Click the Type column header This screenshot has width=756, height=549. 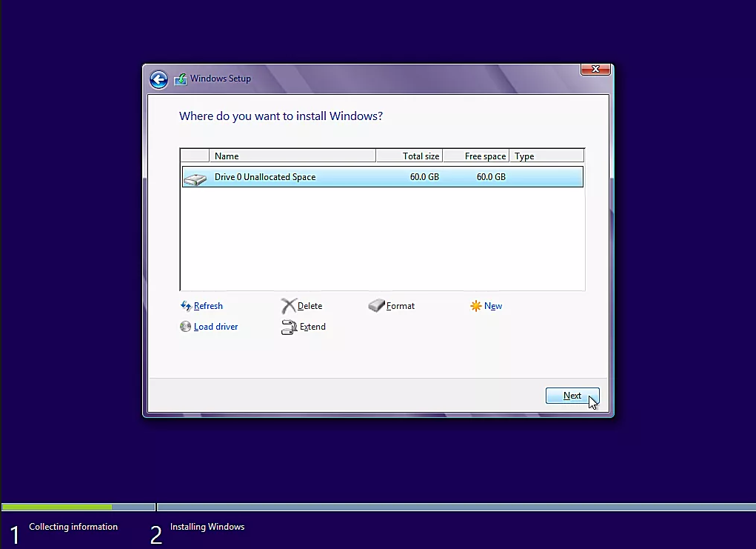(x=546, y=156)
